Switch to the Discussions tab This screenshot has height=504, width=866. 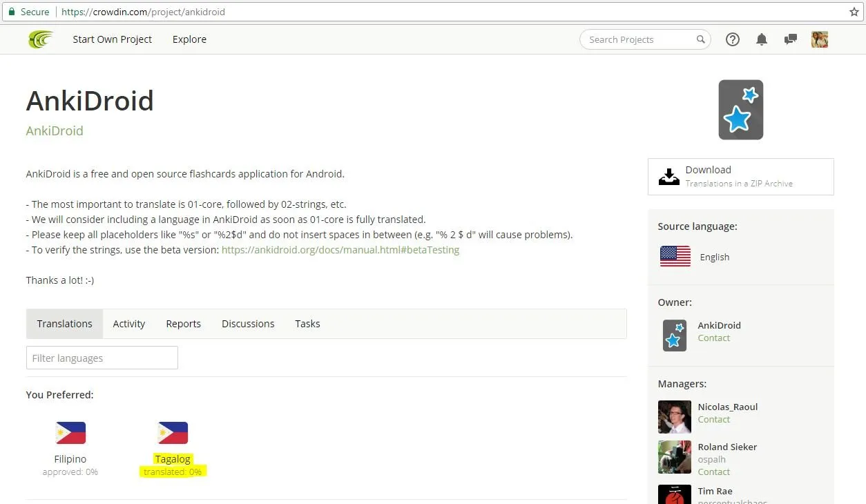point(248,324)
